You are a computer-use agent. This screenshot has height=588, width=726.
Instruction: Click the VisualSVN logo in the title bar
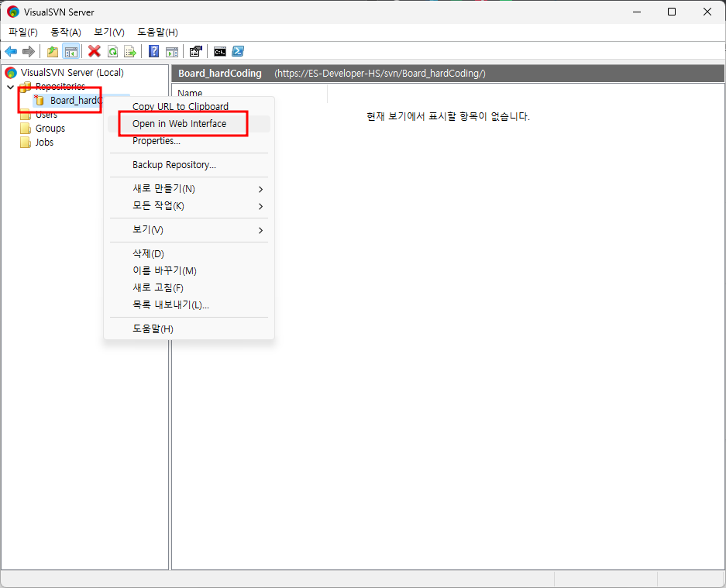[x=13, y=12]
